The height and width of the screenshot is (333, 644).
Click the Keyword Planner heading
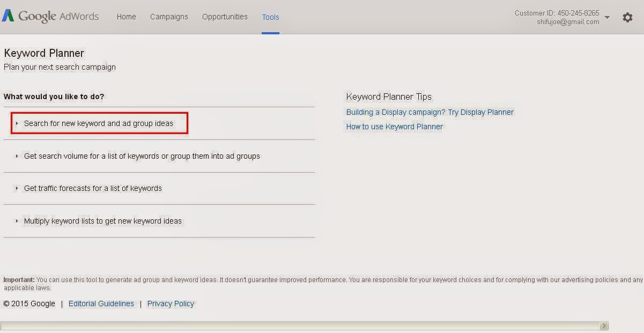point(44,53)
